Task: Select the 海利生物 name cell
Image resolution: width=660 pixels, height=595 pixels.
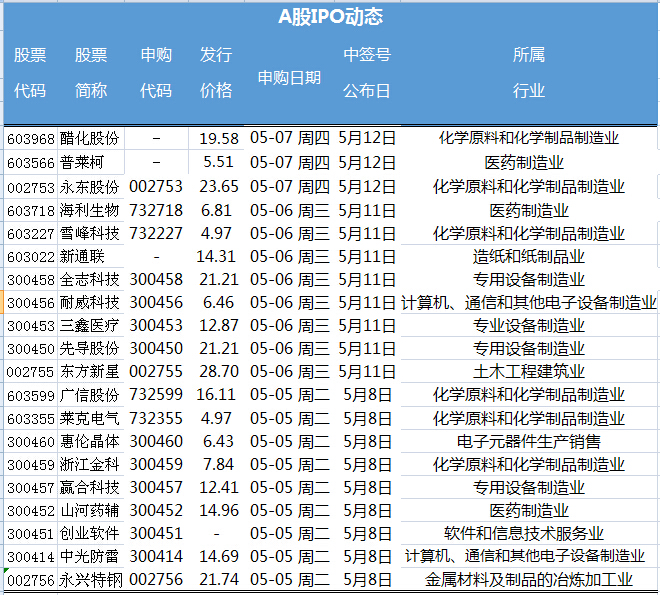Action: pos(90,210)
